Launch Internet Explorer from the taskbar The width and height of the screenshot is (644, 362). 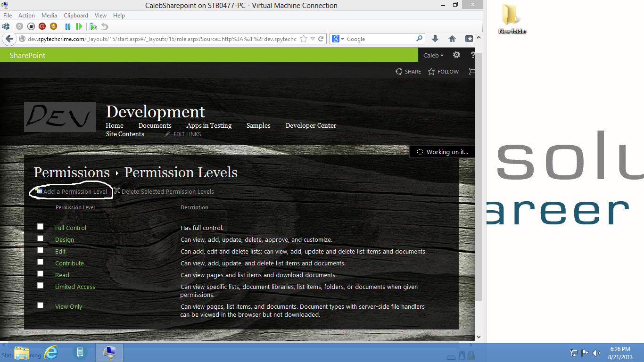[51, 353]
